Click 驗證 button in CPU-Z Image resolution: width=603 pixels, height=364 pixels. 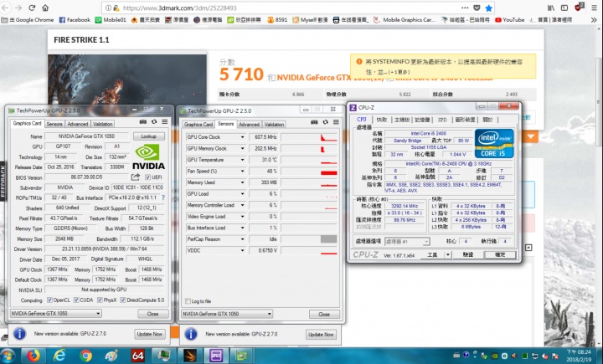click(x=468, y=255)
